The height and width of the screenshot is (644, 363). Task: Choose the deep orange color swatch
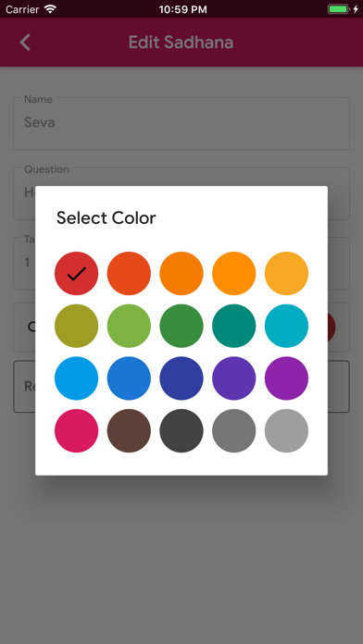tap(129, 274)
